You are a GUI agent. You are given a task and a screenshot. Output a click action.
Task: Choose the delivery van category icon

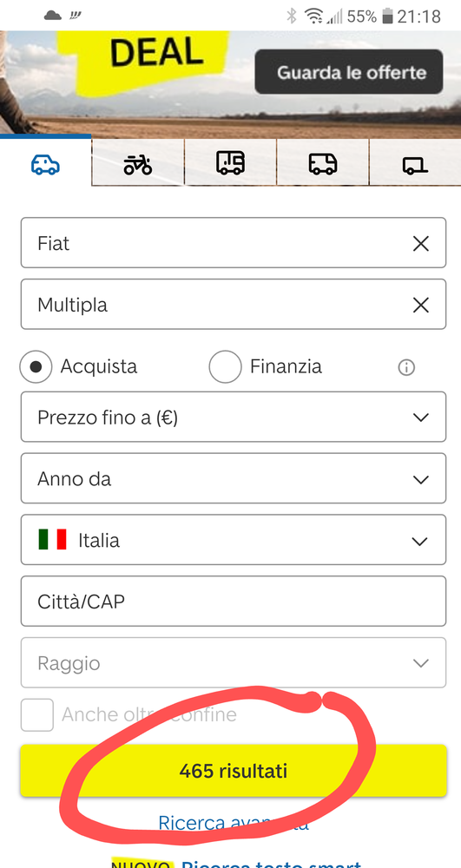pyautogui.click(x=323, y=164)
